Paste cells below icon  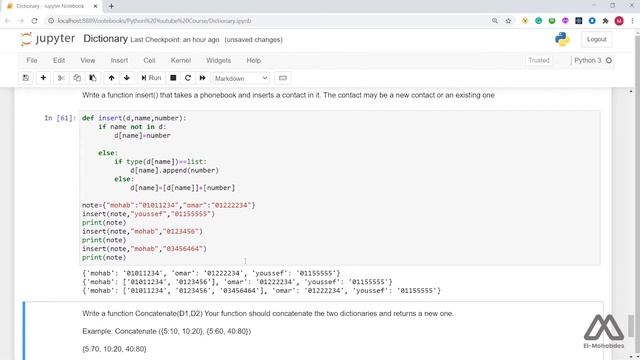point(93,78)
